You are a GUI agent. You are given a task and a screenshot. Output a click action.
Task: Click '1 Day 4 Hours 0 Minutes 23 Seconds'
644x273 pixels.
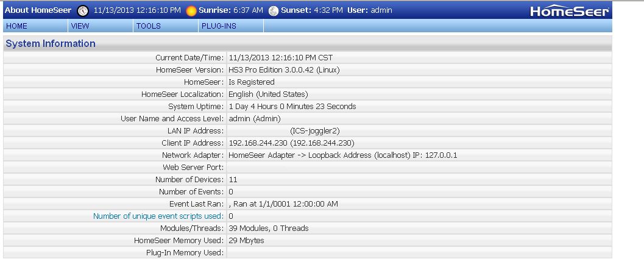[292, 106]
